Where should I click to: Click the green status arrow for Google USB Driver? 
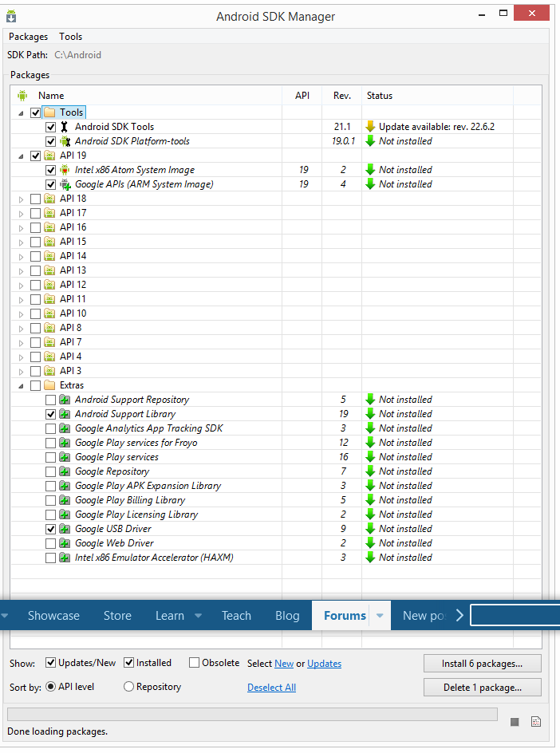370,529
